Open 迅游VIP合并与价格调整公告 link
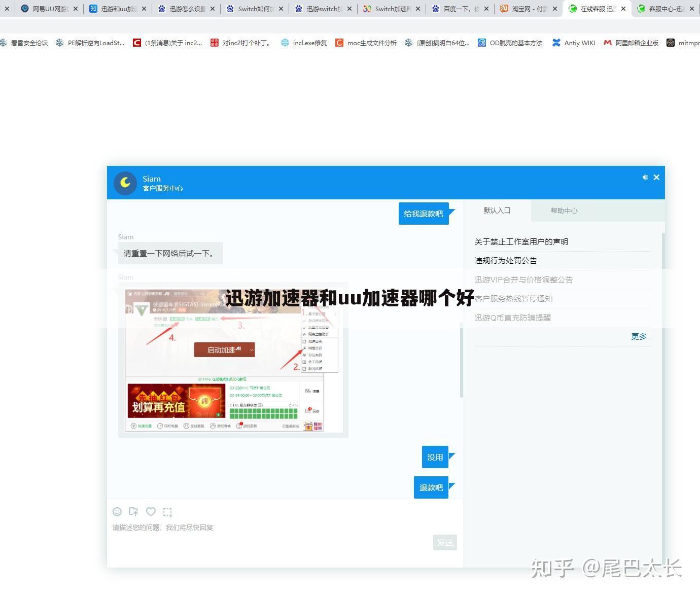 [524, 279]
